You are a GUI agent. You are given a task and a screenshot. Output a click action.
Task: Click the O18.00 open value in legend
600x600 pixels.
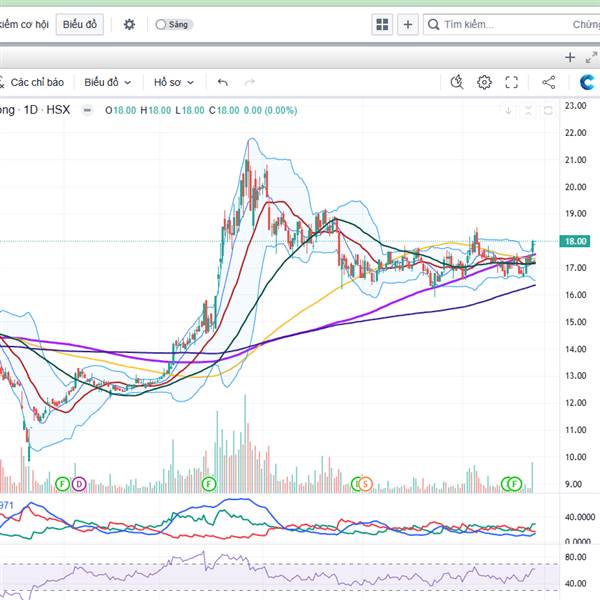point(121,111)
